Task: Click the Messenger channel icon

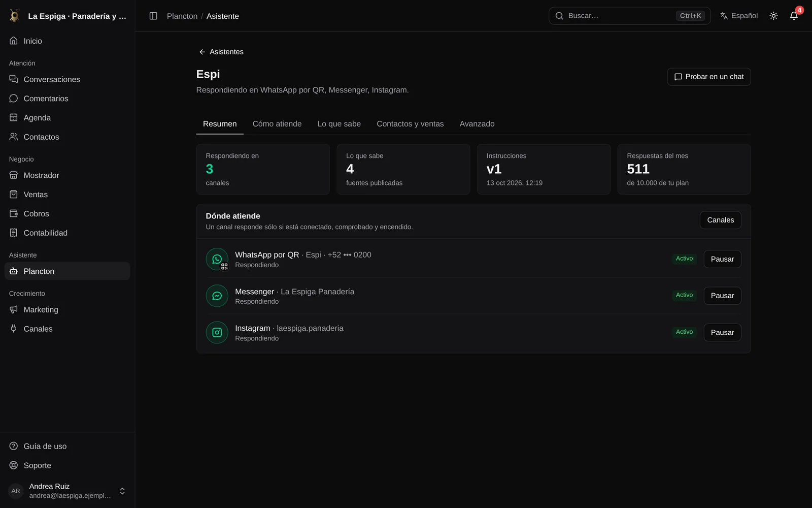Action: (x=217, y=296)
